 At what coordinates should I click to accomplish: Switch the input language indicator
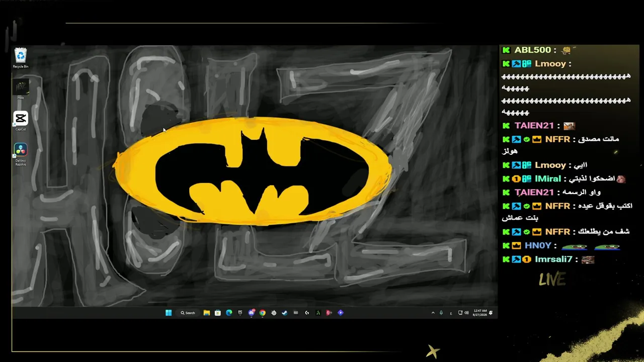pos(451,313)
